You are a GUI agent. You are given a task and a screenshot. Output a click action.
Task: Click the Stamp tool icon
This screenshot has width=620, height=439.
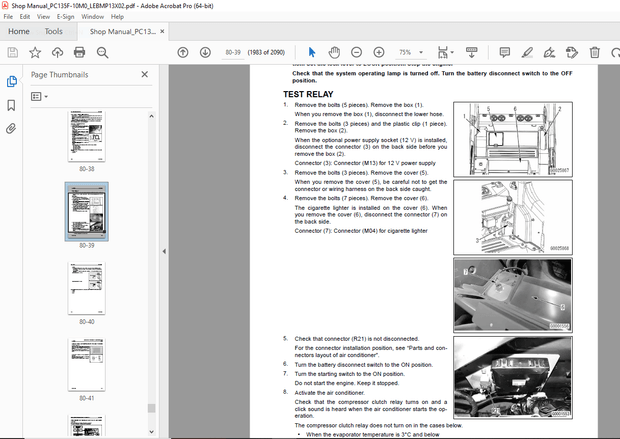(572, 52)
